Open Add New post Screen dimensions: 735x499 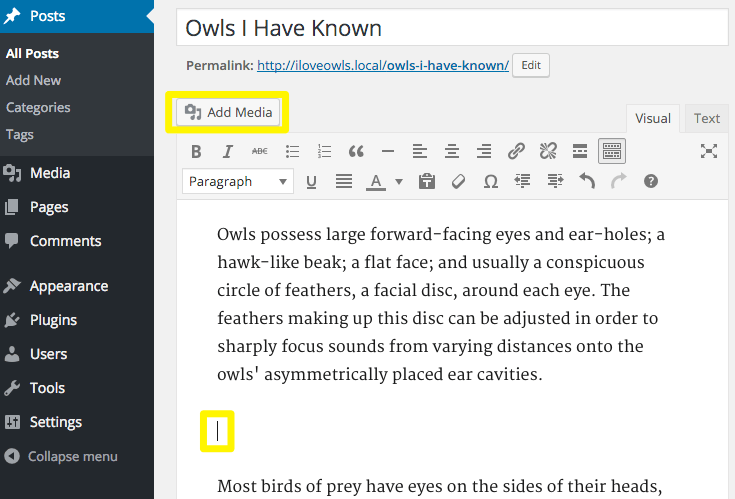click(33, 81)
